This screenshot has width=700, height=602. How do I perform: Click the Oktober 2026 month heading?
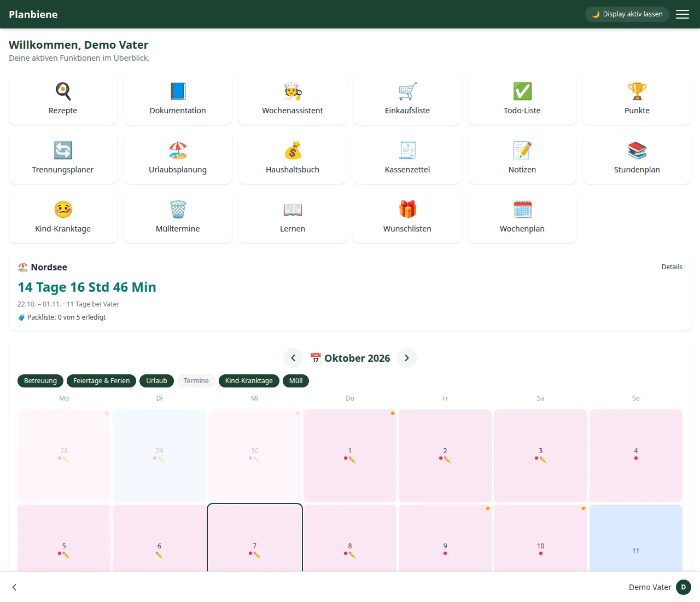click(350, 358)
